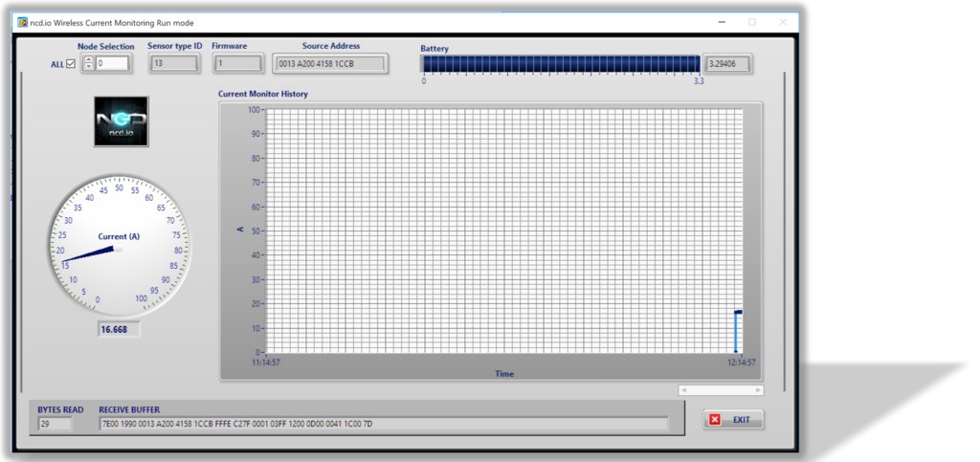Image resolution: width=980 pixels, height=462 pixels.
Task: Decrement Node Selection with down arrow
Action: coord(89,66)
